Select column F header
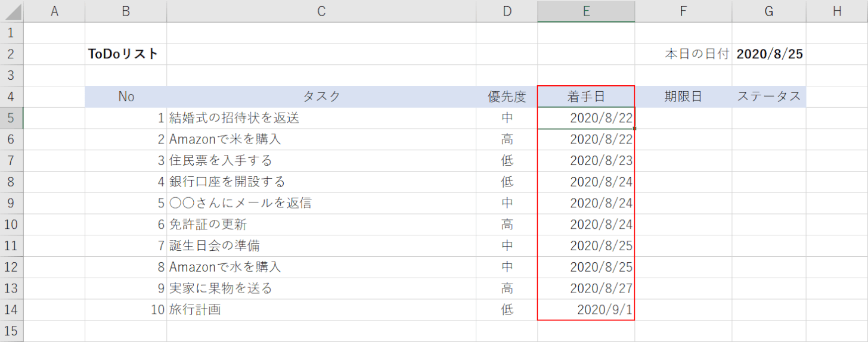 point(683,11)
